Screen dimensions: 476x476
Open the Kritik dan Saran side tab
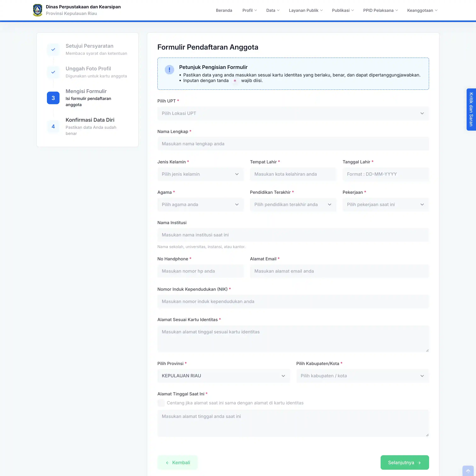(x=471, y=109)
